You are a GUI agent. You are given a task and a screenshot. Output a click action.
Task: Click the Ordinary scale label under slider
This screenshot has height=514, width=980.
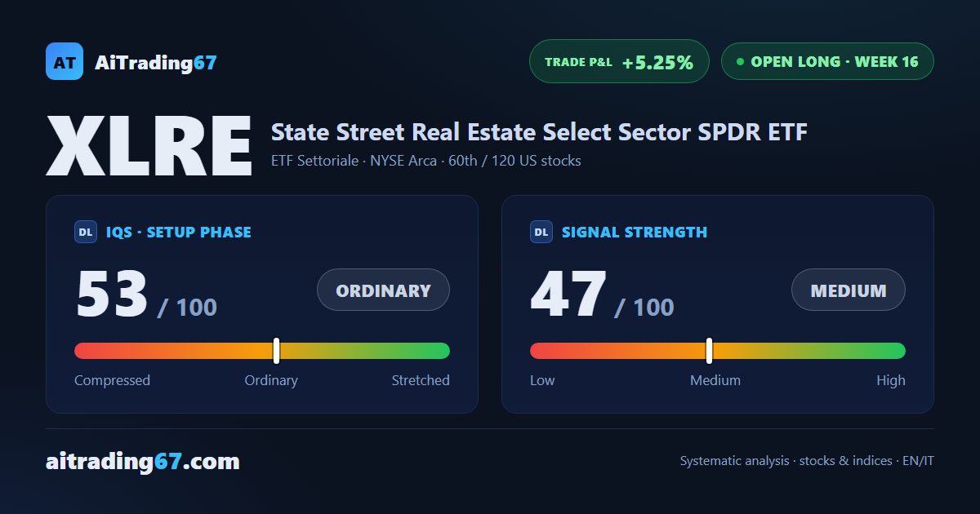[x=271, y=380]
